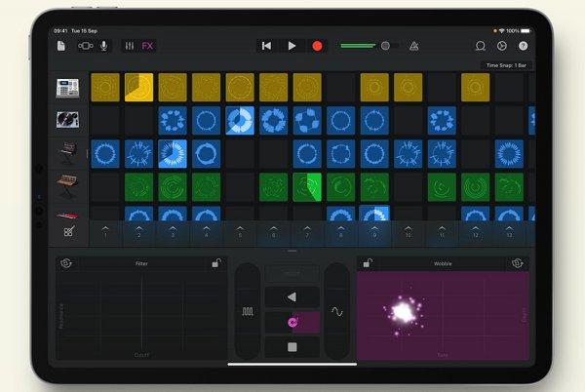Tap the playing green cell in column 7

coord(307,187)
